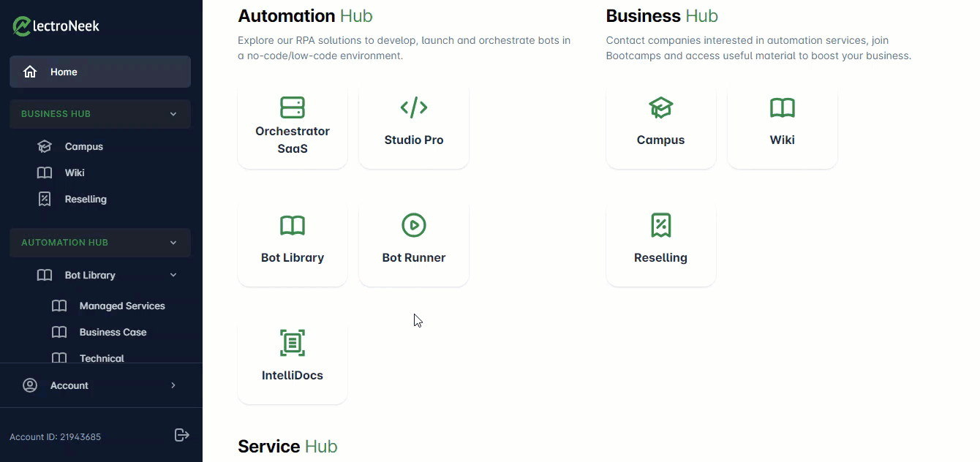
Task: Click the Studio Pro code brackets icon
Action: point(414,107)
